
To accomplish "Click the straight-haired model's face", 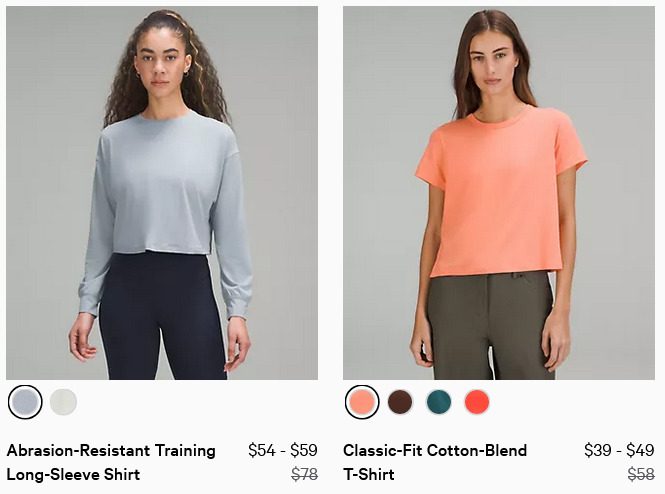I will click(493, 64).
